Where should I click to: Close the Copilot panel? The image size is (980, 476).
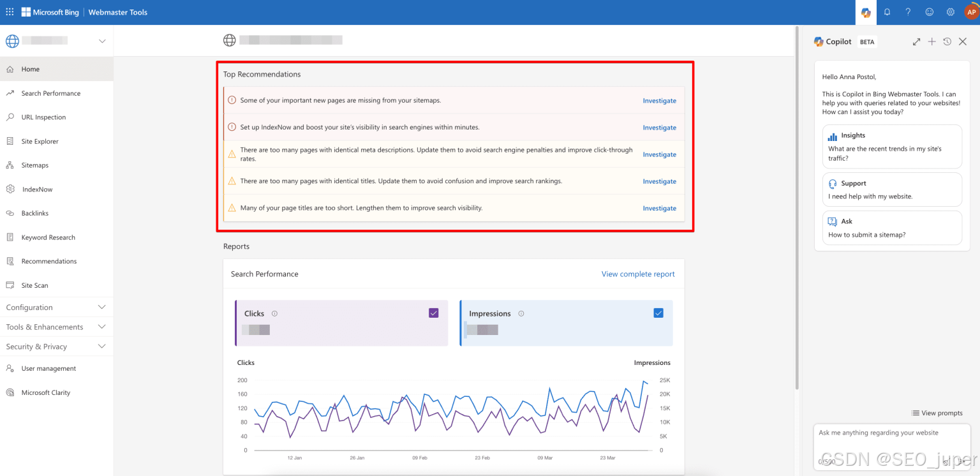pos(963,41)
